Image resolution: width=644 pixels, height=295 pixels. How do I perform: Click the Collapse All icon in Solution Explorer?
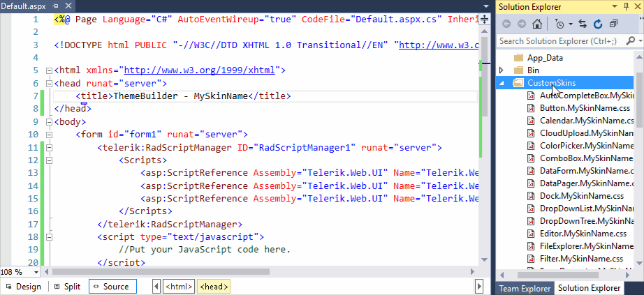[614, 24]
